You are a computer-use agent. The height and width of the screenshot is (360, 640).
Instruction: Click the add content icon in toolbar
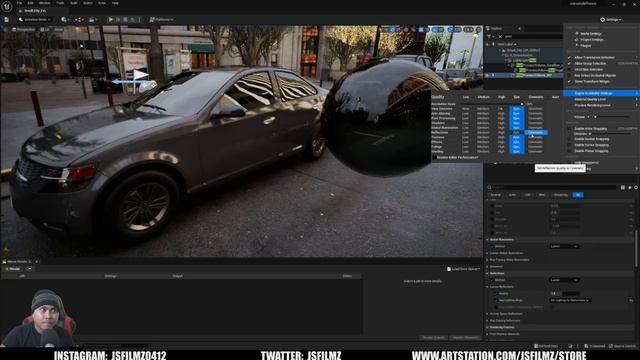pos(64,19)
